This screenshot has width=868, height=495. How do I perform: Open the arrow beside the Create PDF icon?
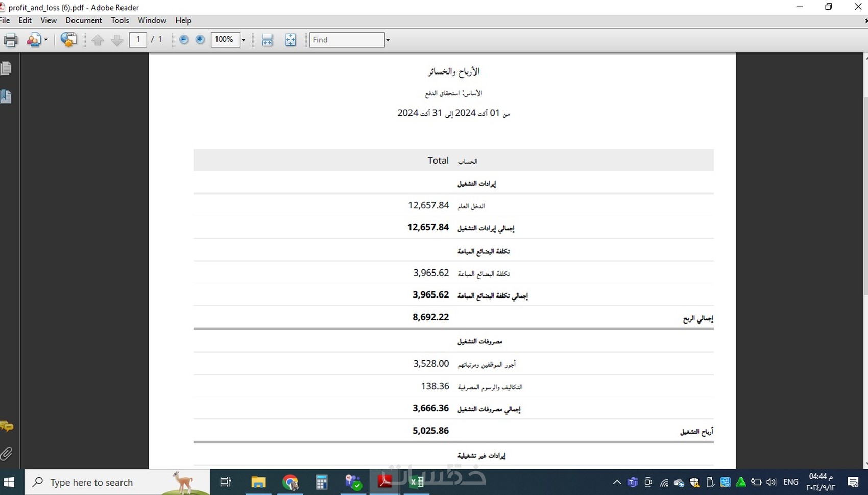pos(46,40)
